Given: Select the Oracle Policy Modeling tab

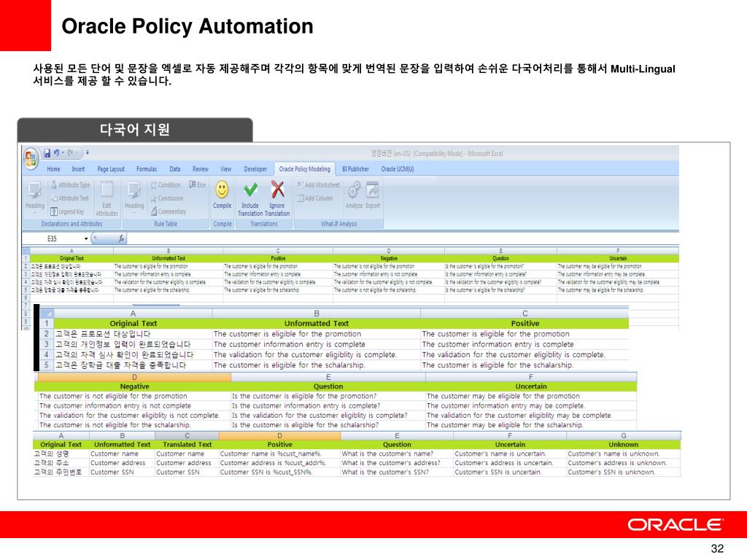Looking at the screenshot, I should click(304, 169).
